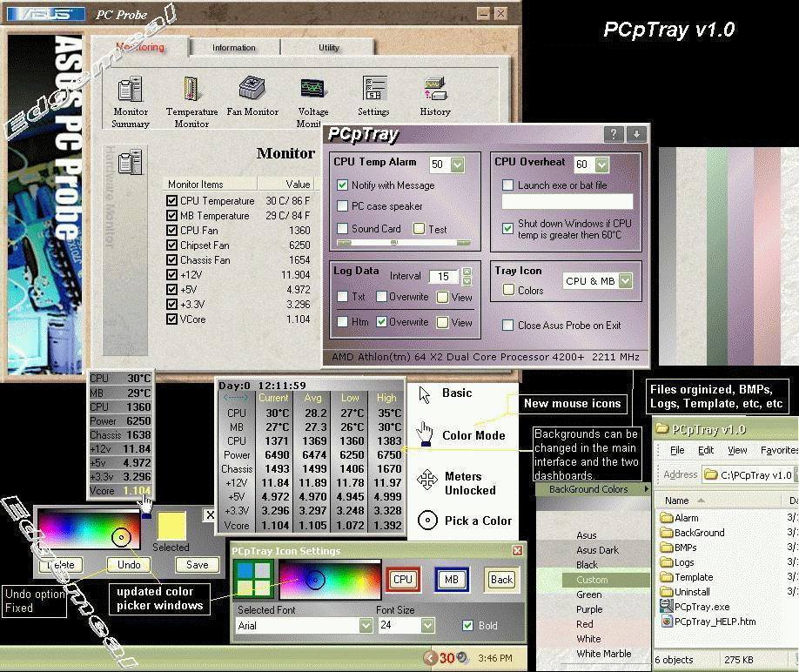Click Address bar C:\PCpTray v1.0

tap(748, 474)
